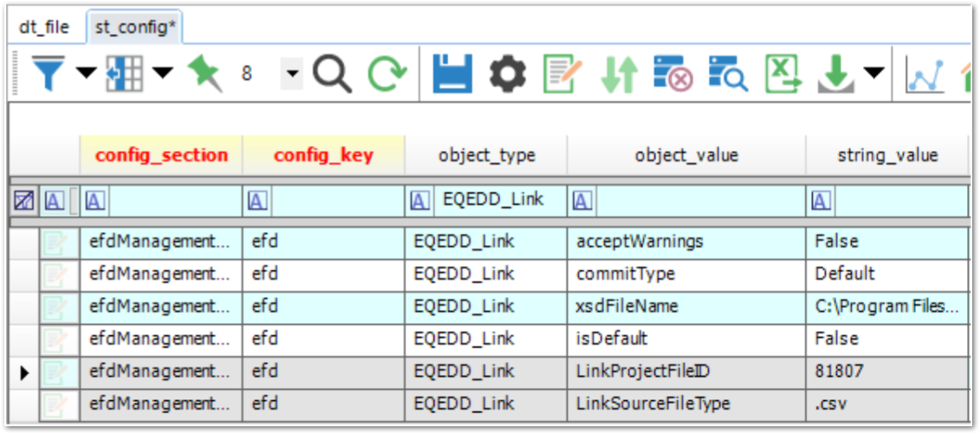The width and height of the screenshot is (980, 434).
Task: Click EQEDD_Link cell in commitType row
Action: 487,275
